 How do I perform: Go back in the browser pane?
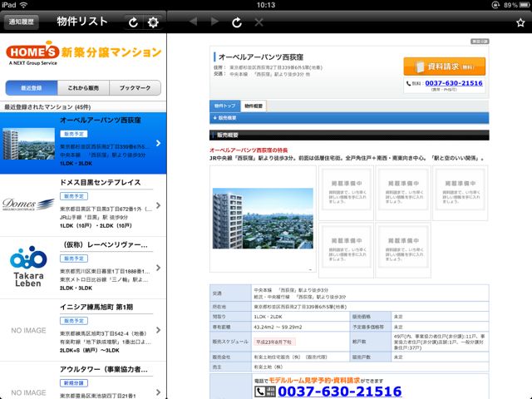194,22
